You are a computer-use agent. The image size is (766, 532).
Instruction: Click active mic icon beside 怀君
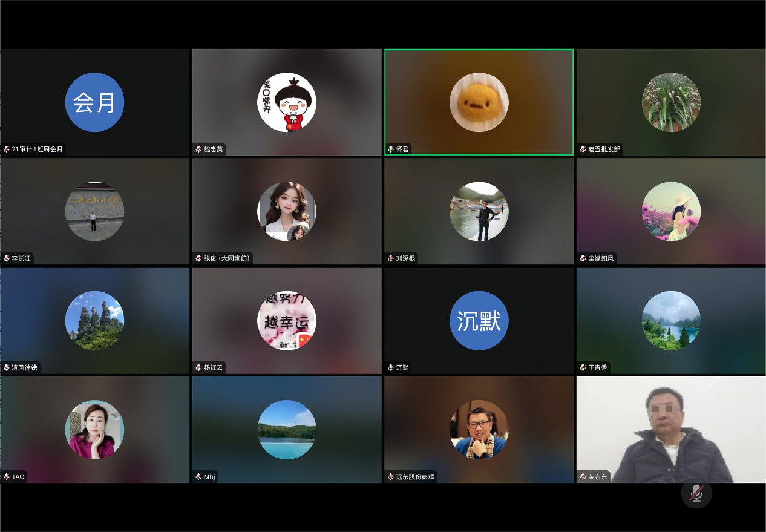click(391, 149)
